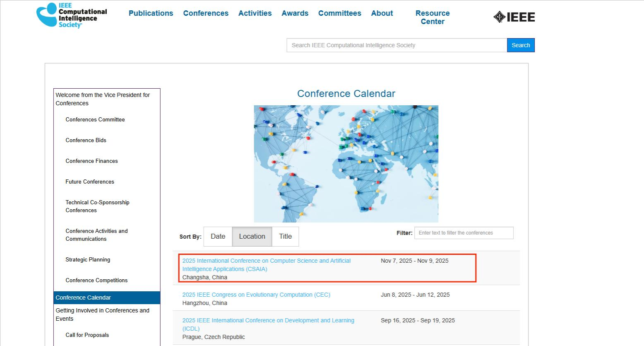Go to the Resource Center
The height and width of the screenshot is (346, 644).
click(x=433, y=17)
